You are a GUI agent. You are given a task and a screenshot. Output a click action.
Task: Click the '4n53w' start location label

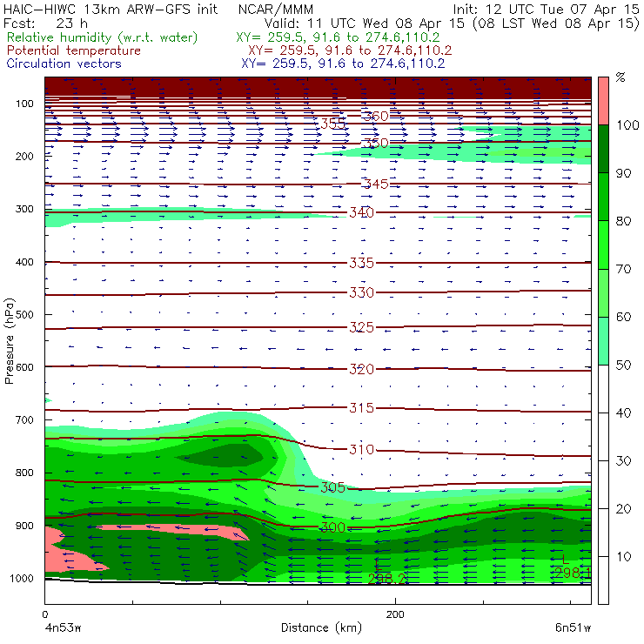tap(63, 628)
